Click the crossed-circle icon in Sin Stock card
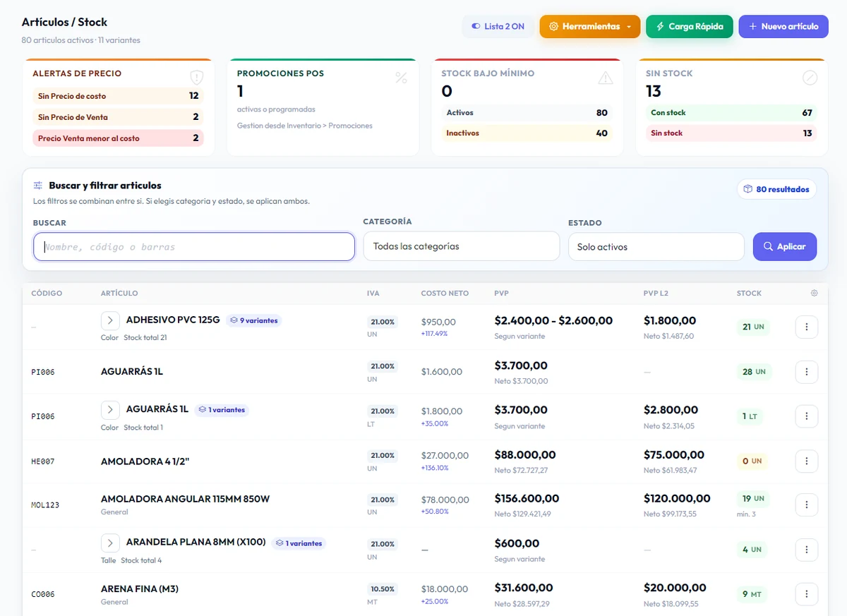 pos(810,78)
